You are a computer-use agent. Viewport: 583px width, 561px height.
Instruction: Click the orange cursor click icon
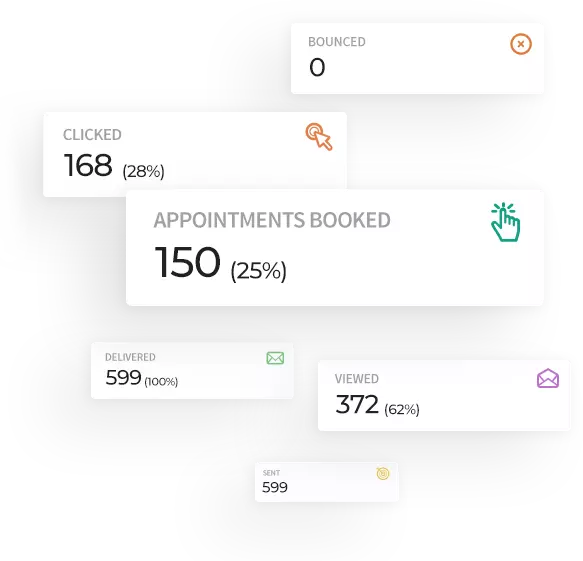point(319,136)
